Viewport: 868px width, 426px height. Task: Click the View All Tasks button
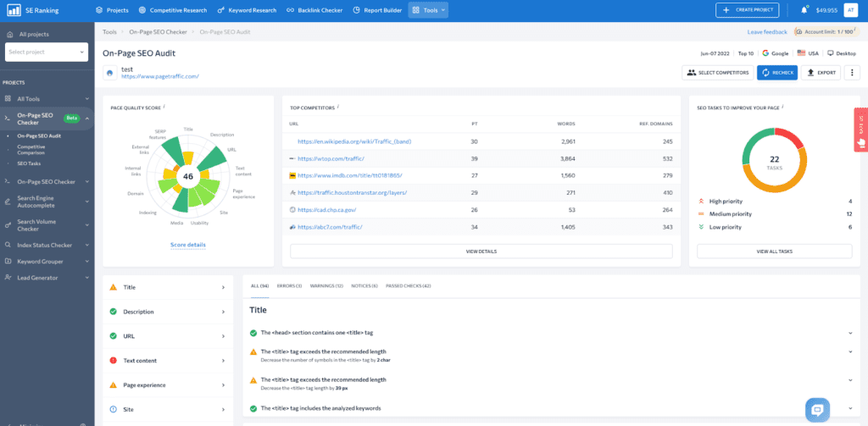tap(775, 252)
